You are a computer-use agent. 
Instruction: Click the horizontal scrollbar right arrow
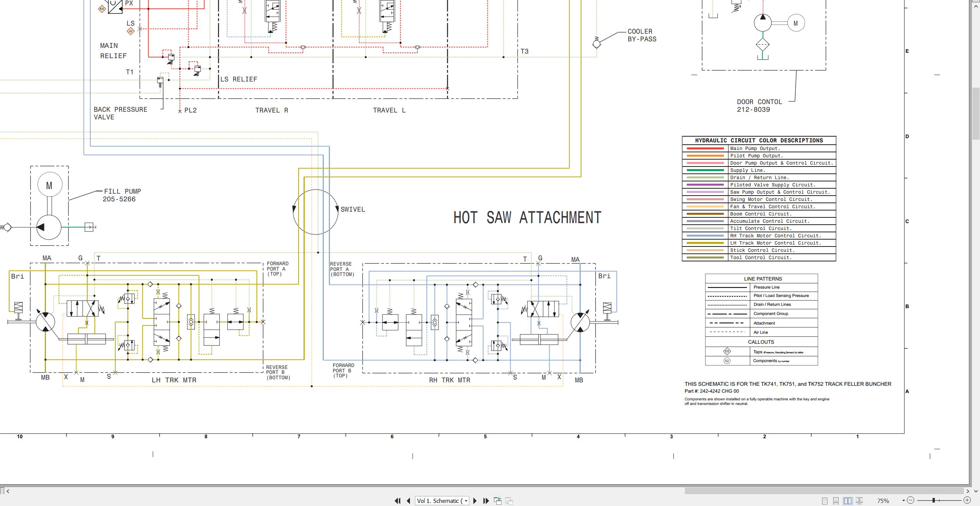(967, 491)
